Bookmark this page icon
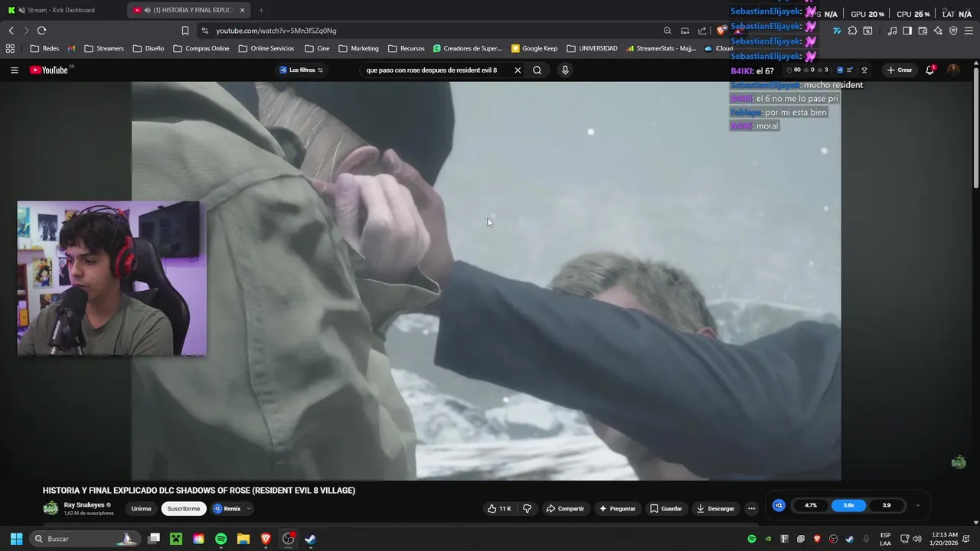Screen dimensions: 980x551 (x=185, y=31)
